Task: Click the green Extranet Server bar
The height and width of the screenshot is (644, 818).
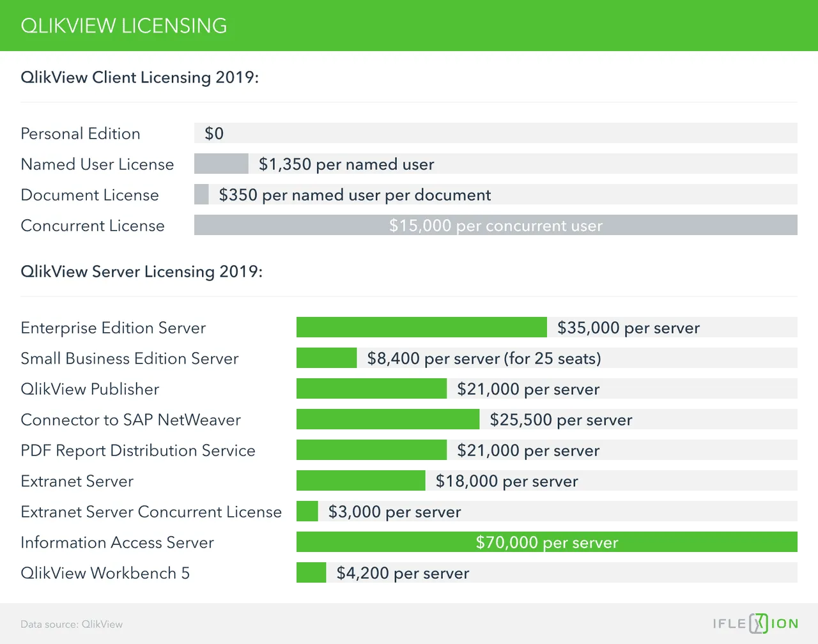Action: 361,480
